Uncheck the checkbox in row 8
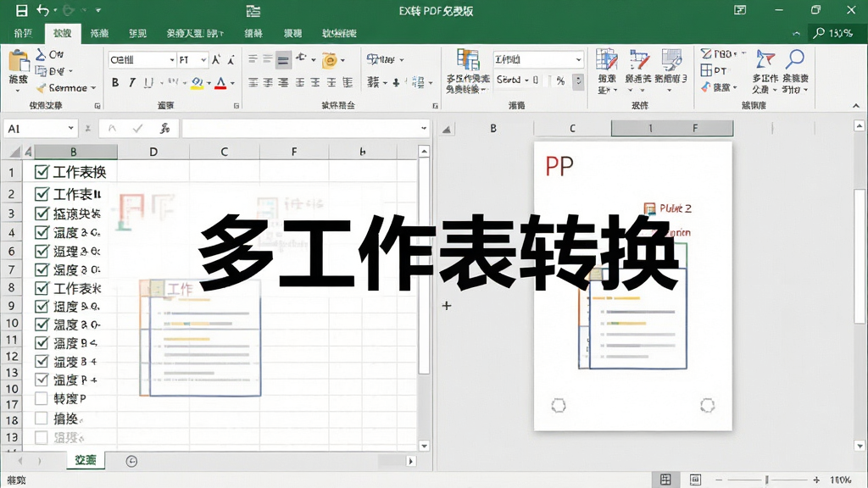Screen dimensions: 868x488 (x=42, y=288)
